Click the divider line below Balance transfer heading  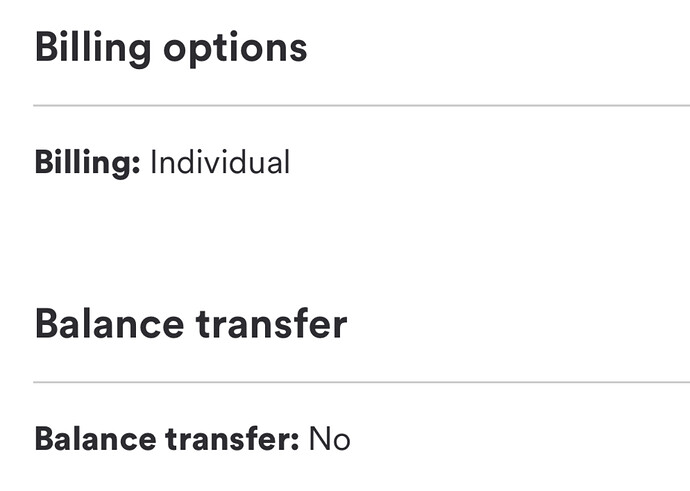pos(361,382)
